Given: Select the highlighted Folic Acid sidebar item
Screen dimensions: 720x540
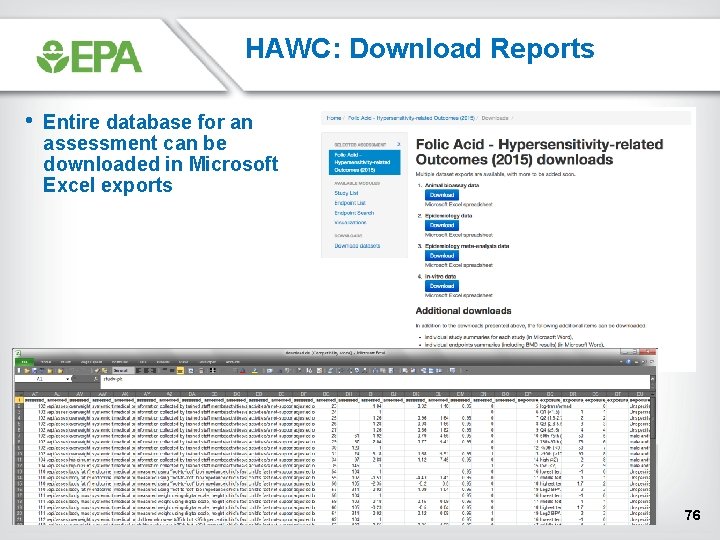Looking at the screenshot, I should pyautogui.click(x=365, y=163).
